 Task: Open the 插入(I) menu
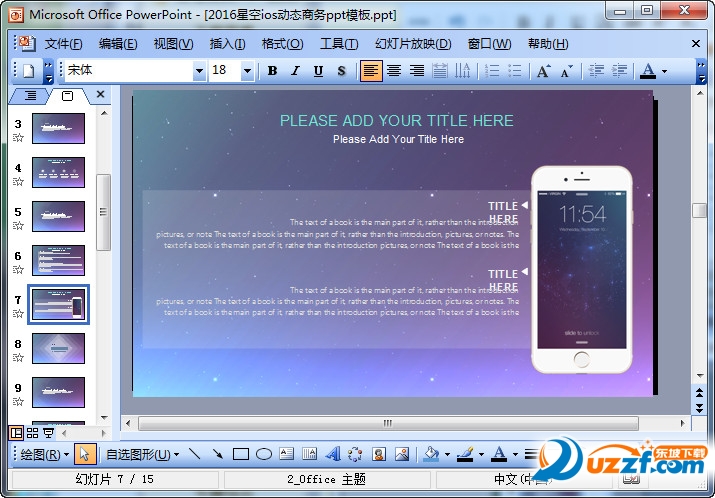227,44
